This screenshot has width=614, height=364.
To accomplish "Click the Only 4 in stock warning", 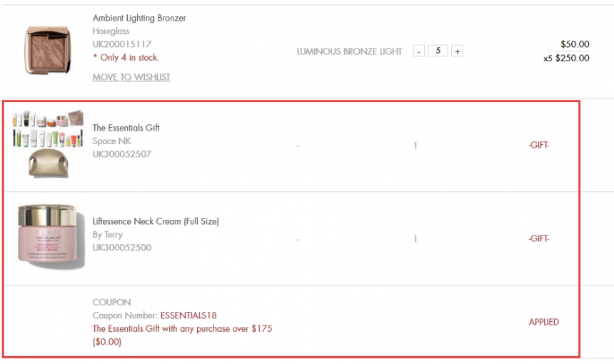I will pyautogui.click(x=126, y=58).
